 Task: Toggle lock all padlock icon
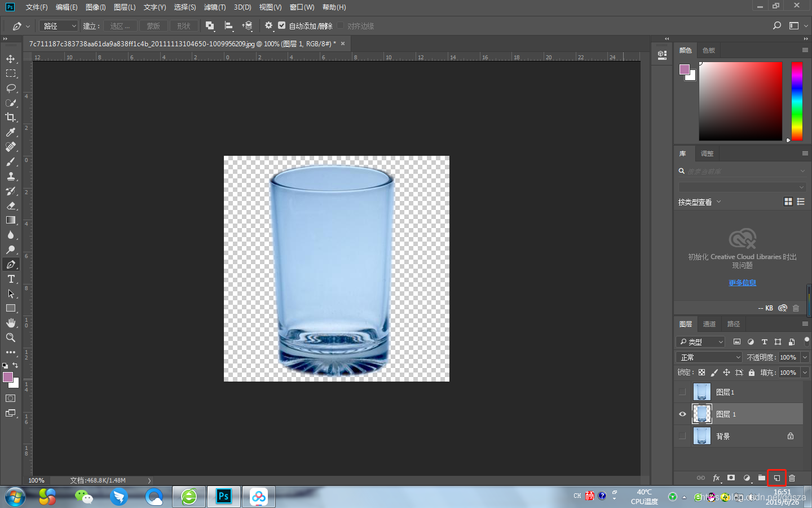(752, 373)
